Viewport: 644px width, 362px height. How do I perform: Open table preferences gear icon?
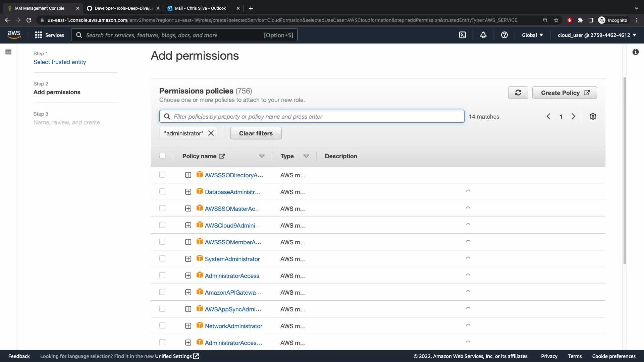point(593,116)
